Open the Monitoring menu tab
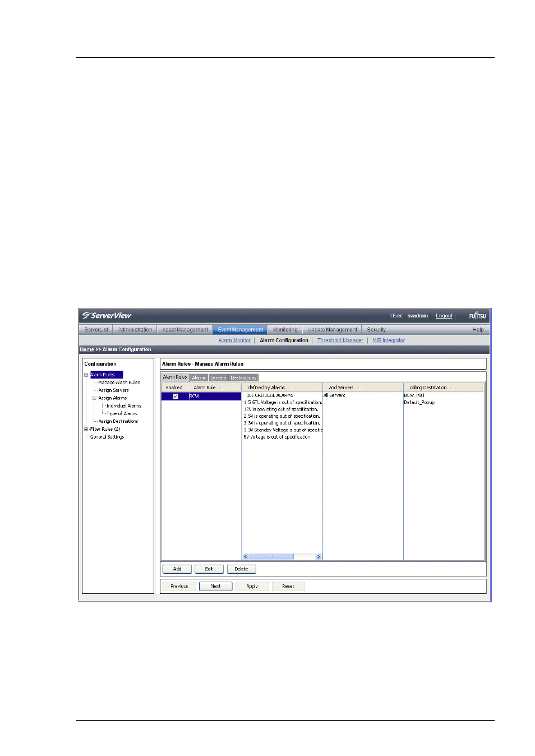 pyautogui.click(x=285, y=330)
